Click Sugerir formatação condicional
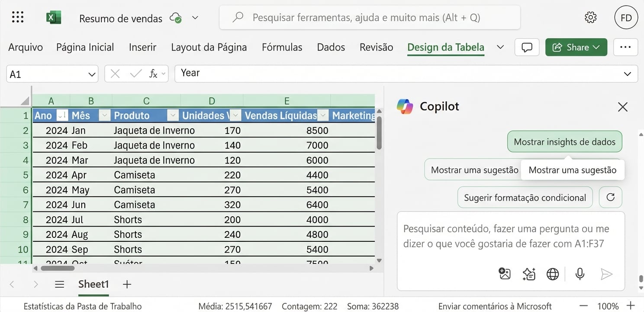This screenshot has width=644, height=312. click(525, 197)
